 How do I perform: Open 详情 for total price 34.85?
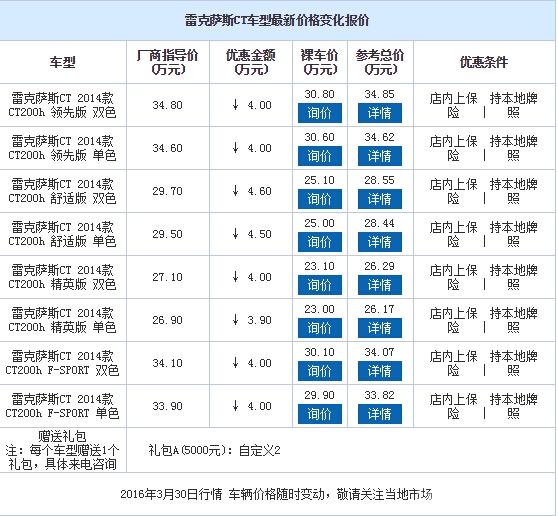point(380,113)
